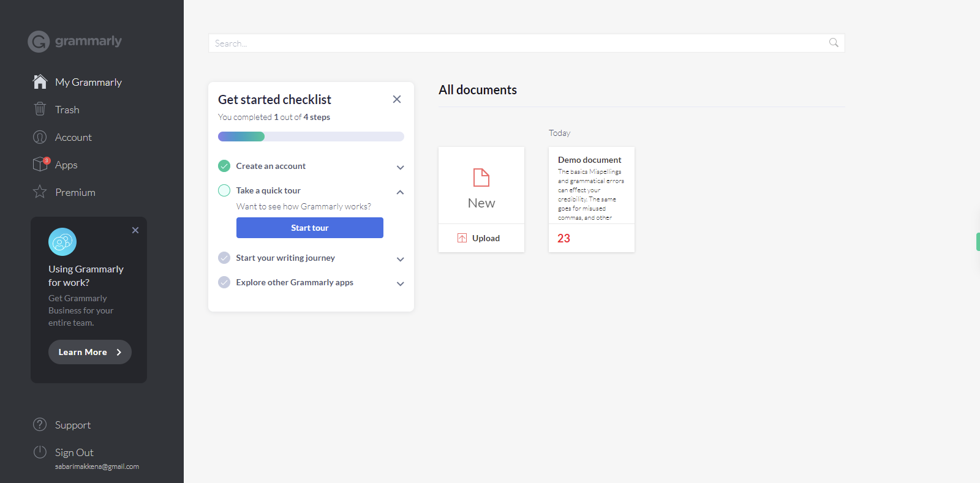This screenshot has height=483, width=980.
Task: Toggle the Create an account checkmark
Action: click(x=224, y=166)
